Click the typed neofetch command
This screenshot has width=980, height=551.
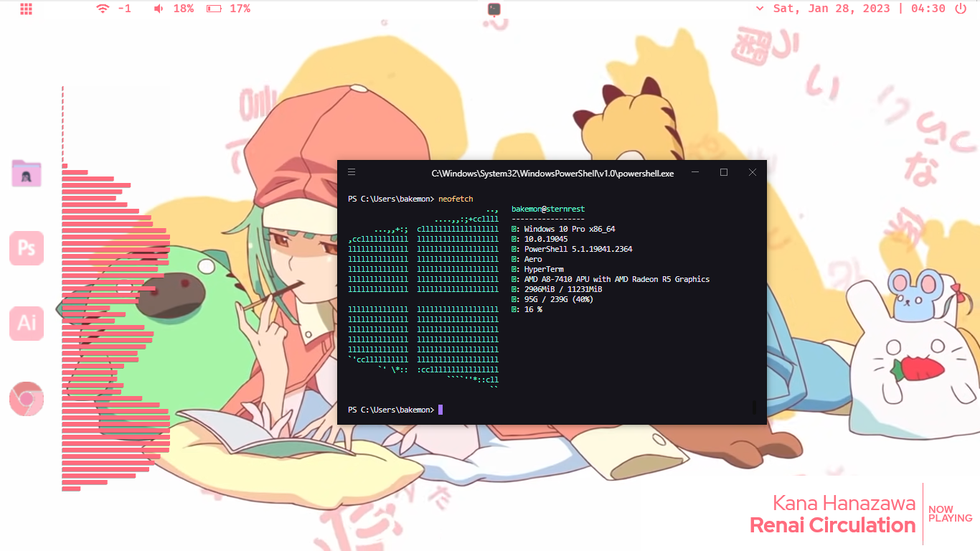coord(456,199)
